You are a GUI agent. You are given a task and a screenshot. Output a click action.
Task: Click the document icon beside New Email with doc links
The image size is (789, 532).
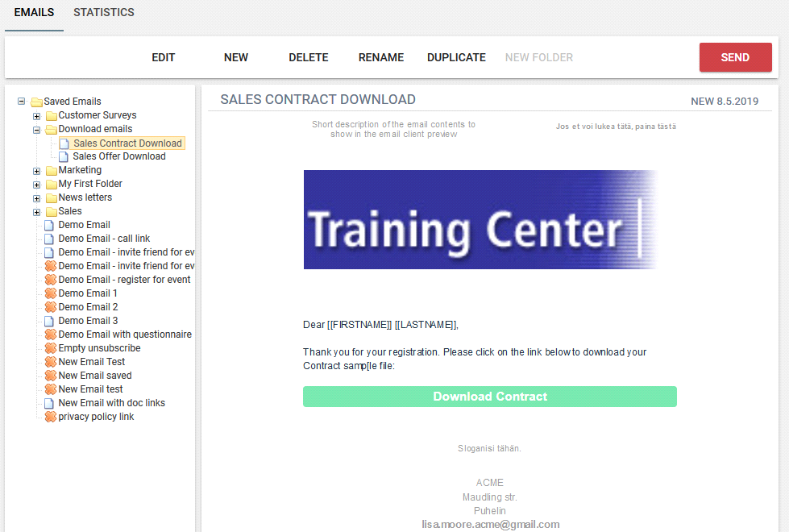point(49,403)
